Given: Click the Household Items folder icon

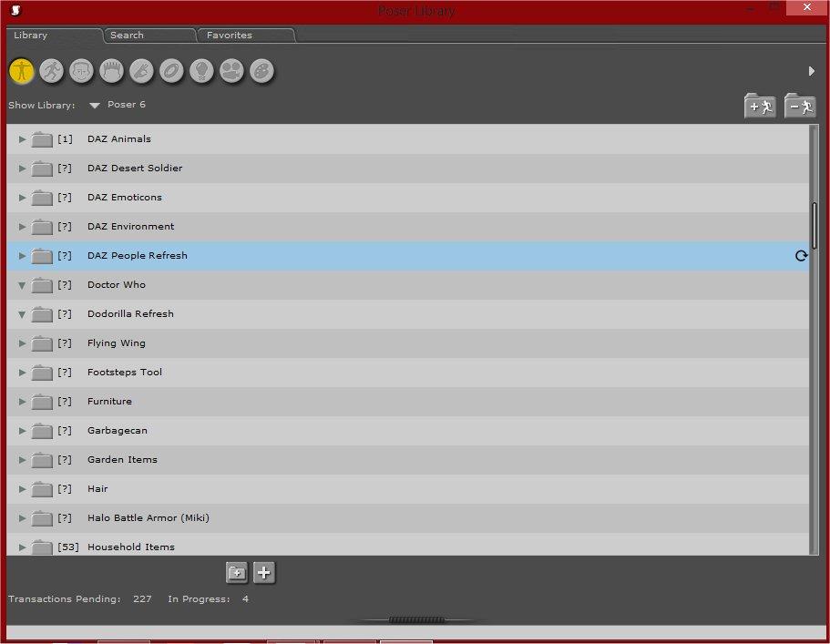Looking at the screenshot, I should [42, 547].
